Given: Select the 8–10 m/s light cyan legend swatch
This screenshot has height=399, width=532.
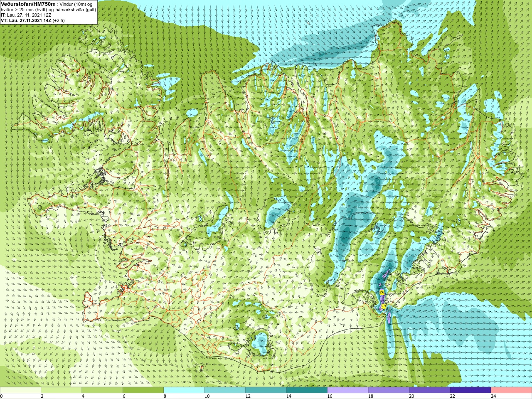Looking at the screenshot, I should [184, 390].
